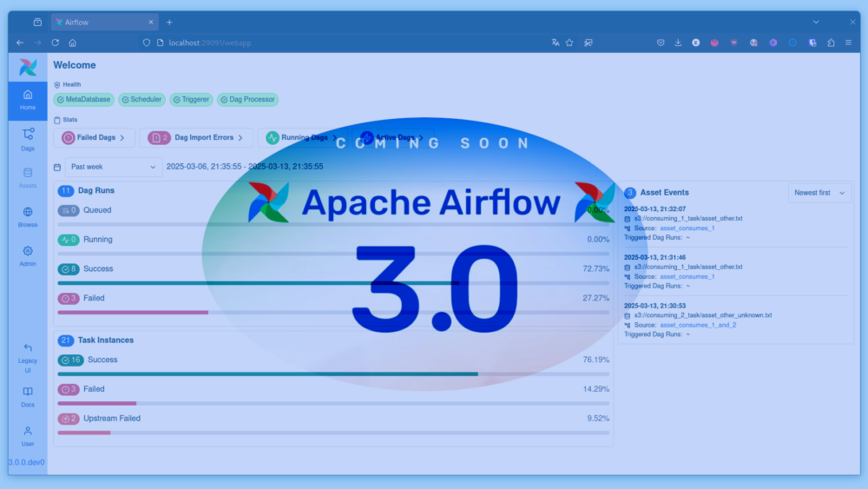Click the translate page icon
This screenshot has height=489, width=868.
pyautogui.click(x=556, y=43)
